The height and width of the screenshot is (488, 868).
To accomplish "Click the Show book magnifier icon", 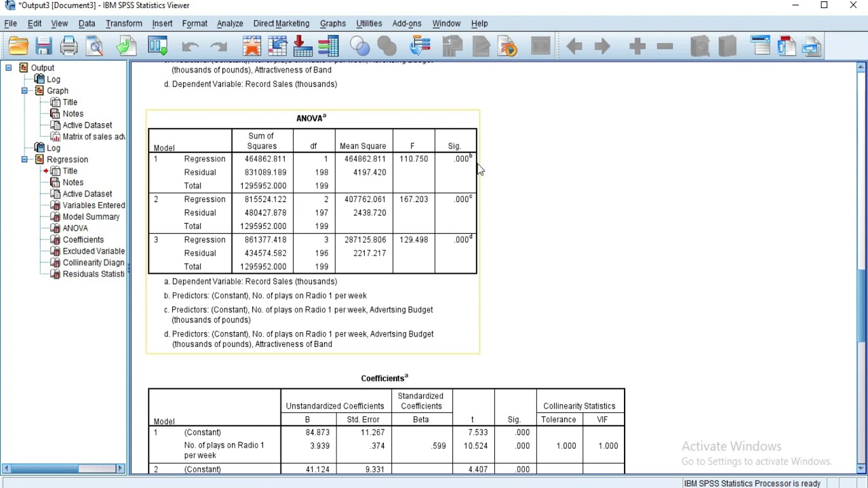I will pyautogui.click(x=700, y=46).
